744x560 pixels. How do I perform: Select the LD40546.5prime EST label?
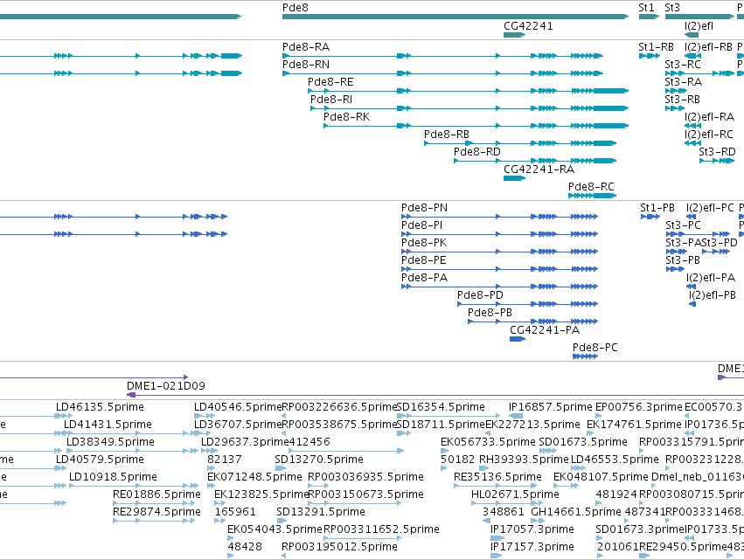pyautogui.click(x=238, y=407)
